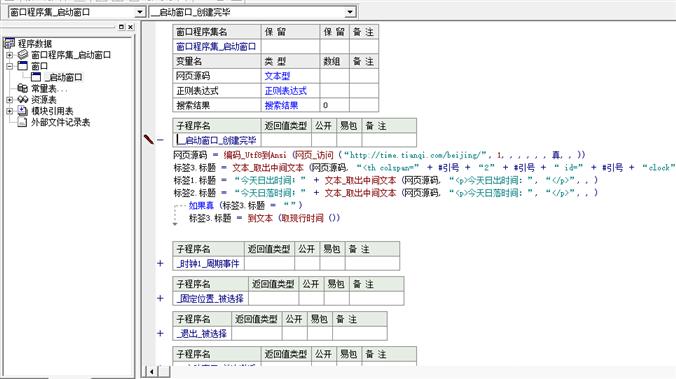
Task: Click the 文本型 type link for 网页源码
Action: pos(277,76)
